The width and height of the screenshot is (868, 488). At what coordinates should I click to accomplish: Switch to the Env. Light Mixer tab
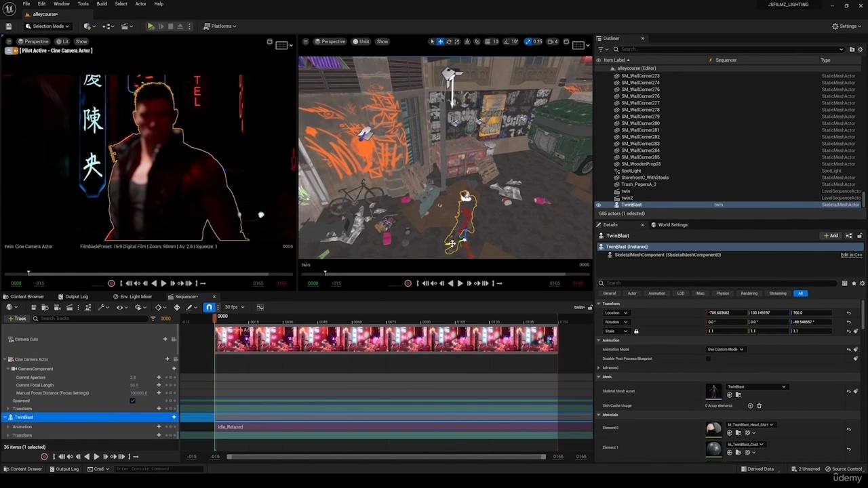coord(133,296)
